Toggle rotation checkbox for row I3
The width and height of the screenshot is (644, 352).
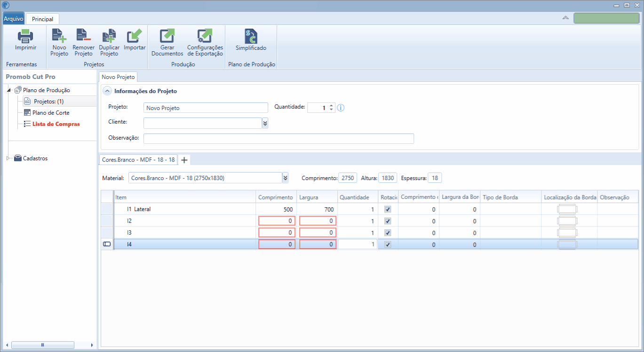[388, 233]
